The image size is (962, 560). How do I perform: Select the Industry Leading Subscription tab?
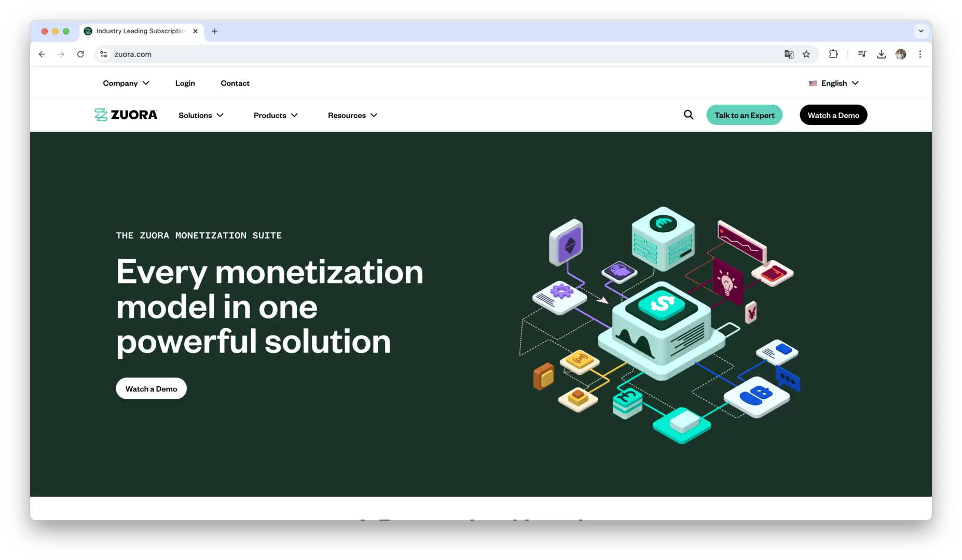click(x=140, y=31)
